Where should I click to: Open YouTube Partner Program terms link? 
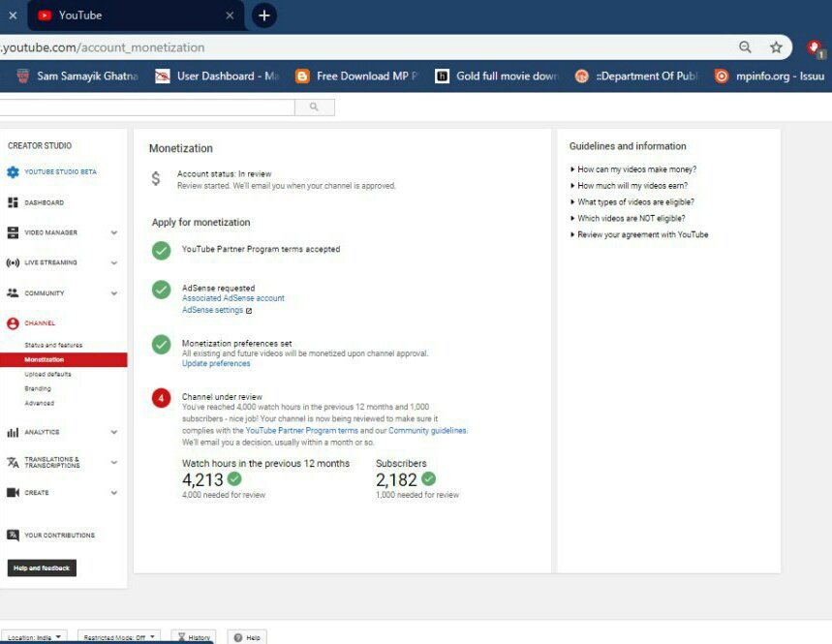301,430
